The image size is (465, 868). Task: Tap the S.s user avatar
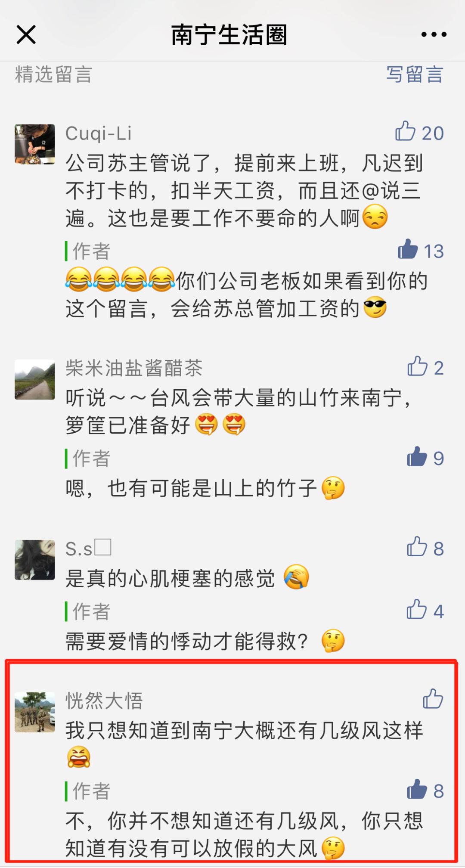35,560
